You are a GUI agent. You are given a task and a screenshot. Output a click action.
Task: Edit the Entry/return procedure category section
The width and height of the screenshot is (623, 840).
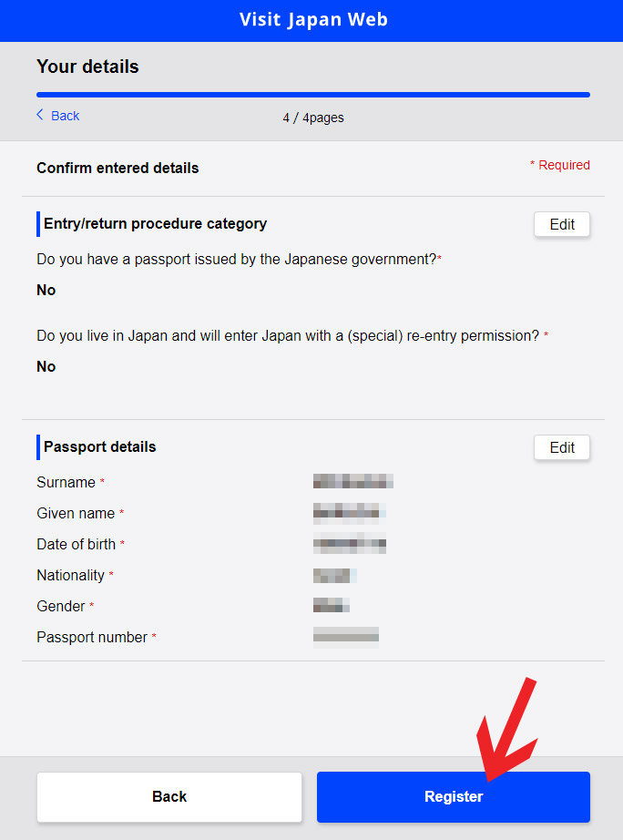562,224
